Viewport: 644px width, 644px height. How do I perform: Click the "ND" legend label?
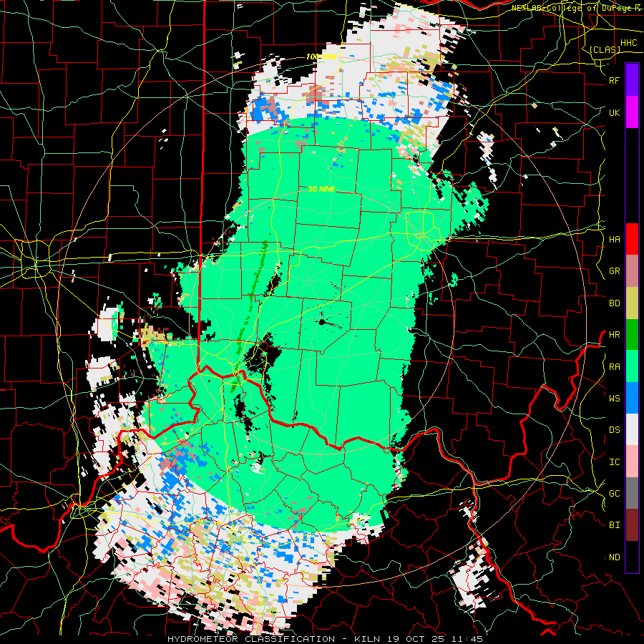[x=615, y=557]
